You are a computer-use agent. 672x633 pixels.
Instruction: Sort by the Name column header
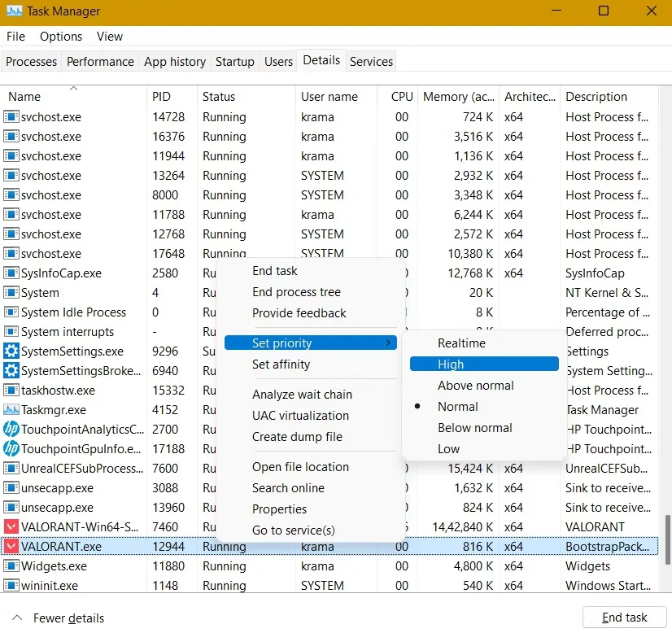point(24,97)
